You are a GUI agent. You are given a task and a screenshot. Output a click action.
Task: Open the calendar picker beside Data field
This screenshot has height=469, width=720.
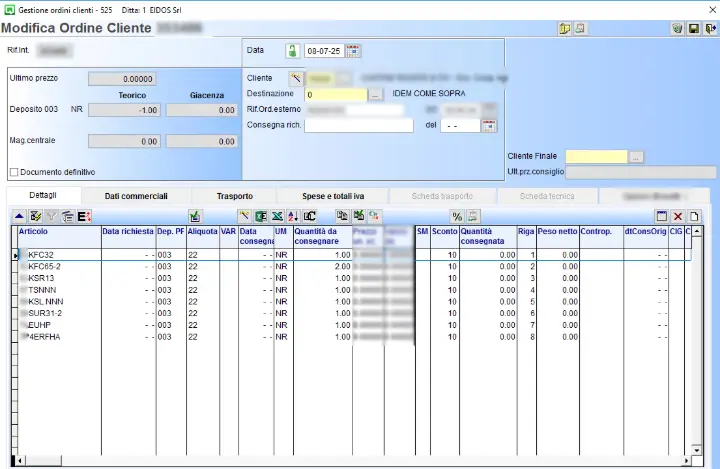point(353,50)
